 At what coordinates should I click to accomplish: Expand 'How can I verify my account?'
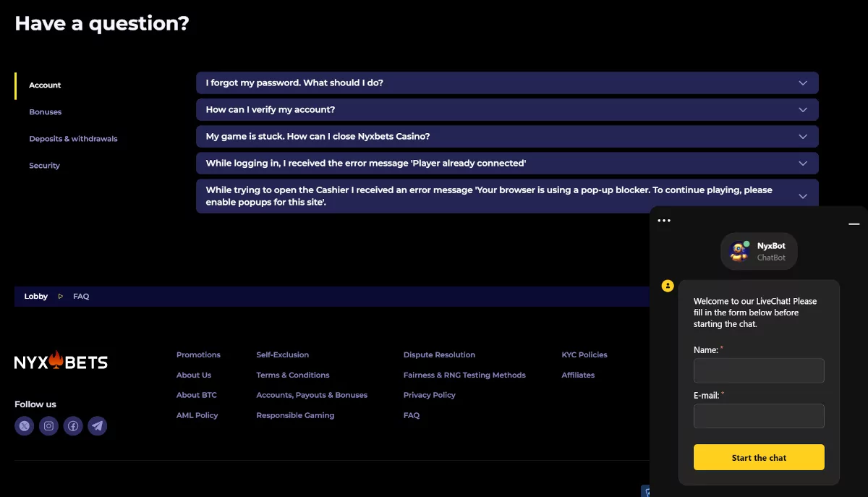pyautogui.click(x=507, y=109)
